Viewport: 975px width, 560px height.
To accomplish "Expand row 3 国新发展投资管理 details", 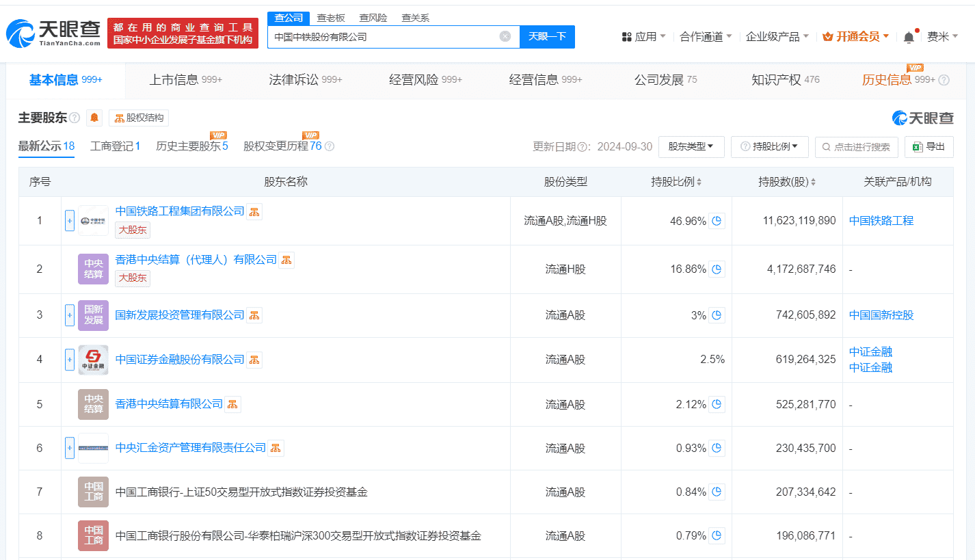I will tap(70, 315).
